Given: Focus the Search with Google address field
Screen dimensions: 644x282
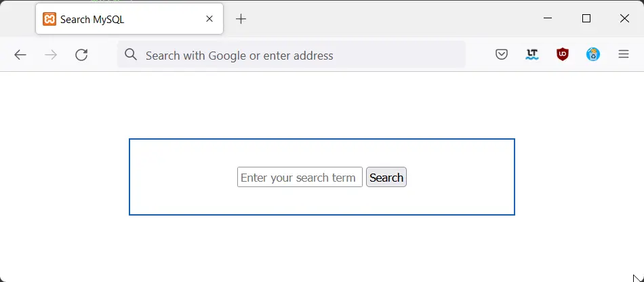Looking at the screenshot, I should [291, 55].
